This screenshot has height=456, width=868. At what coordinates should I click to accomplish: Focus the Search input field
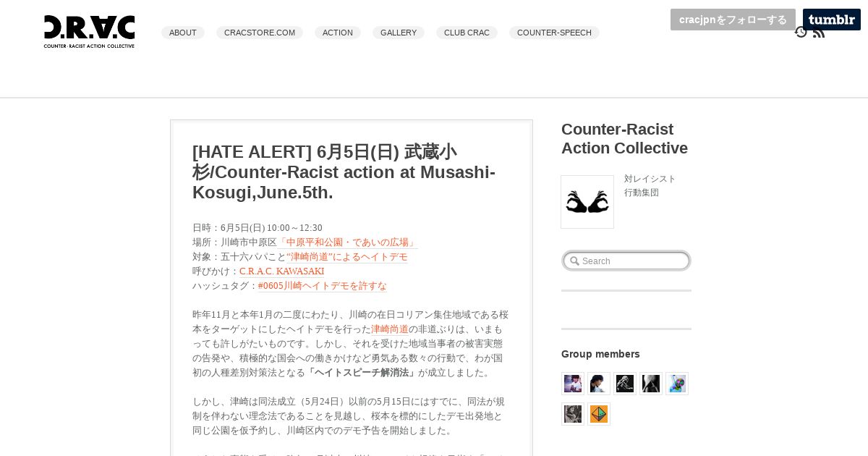click(626, 261)
